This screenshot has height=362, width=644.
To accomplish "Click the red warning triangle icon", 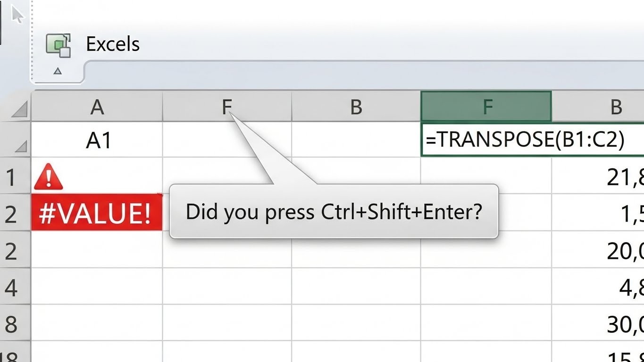I will tap(49, 176).
